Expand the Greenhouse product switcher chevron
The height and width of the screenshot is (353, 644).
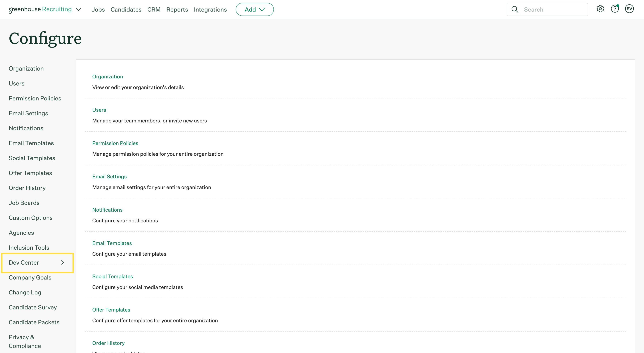coord(79,9)
